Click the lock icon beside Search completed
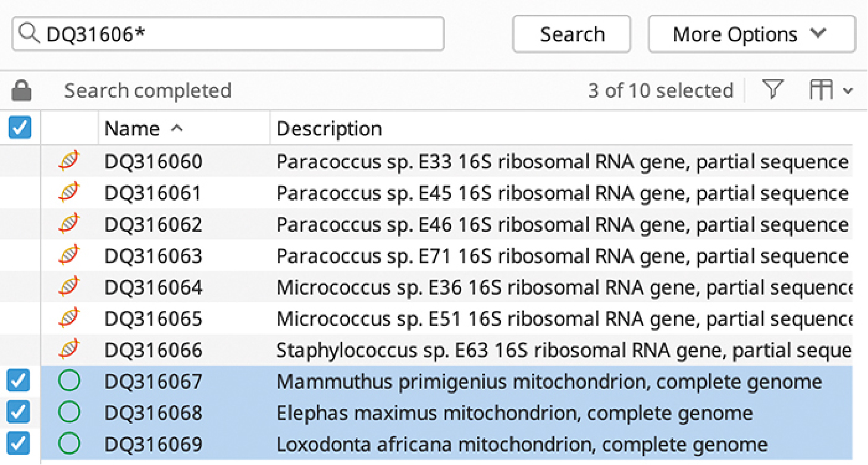The image size is (868, 465). 21,91
